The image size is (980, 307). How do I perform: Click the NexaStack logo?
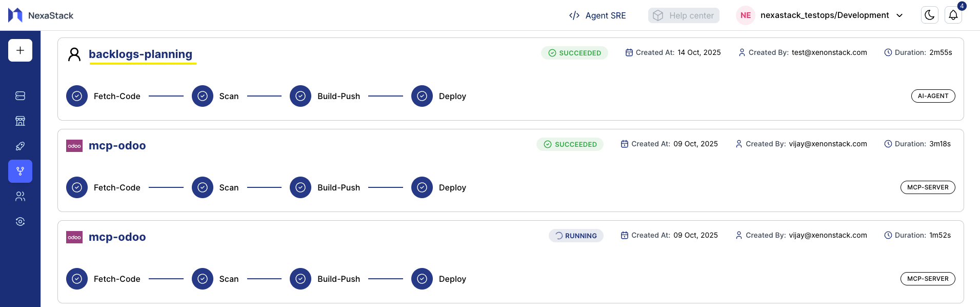(41, 15)
